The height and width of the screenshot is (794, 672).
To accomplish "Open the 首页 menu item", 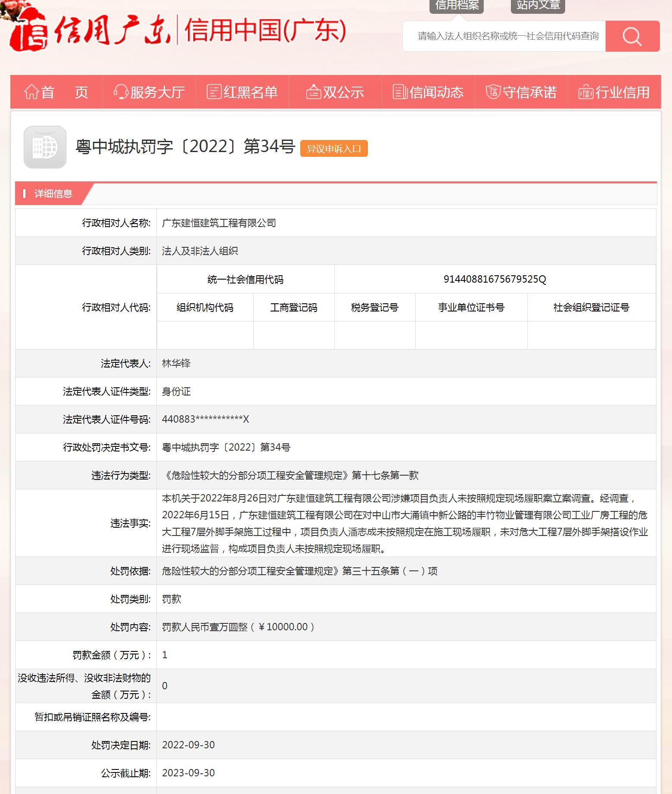I will [x=56, y=92].
